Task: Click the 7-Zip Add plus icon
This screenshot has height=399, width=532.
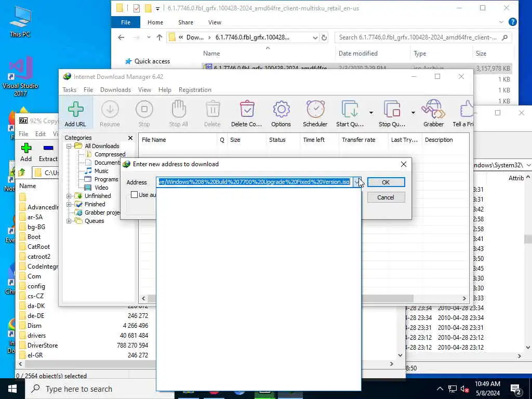Action: click(26, 148)
